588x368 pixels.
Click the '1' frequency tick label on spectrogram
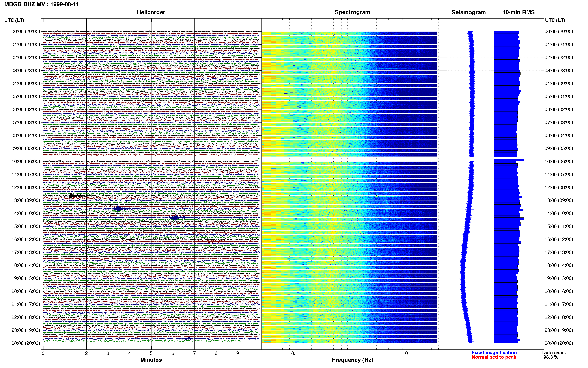[350, 353]
